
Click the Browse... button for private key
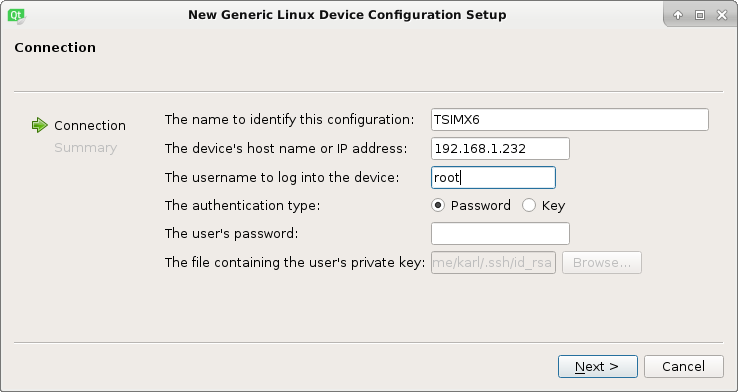pos(602,263)
